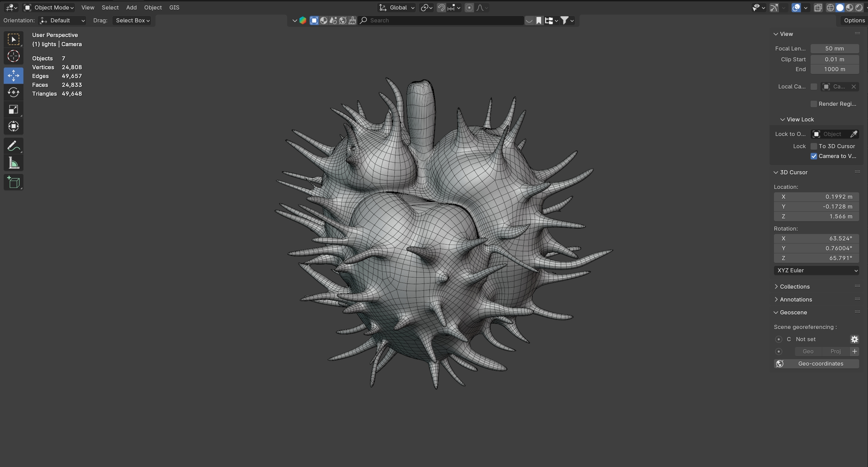The image size is (868, 467).
Task: Expand the Collections panel
Action: point(794,287)
